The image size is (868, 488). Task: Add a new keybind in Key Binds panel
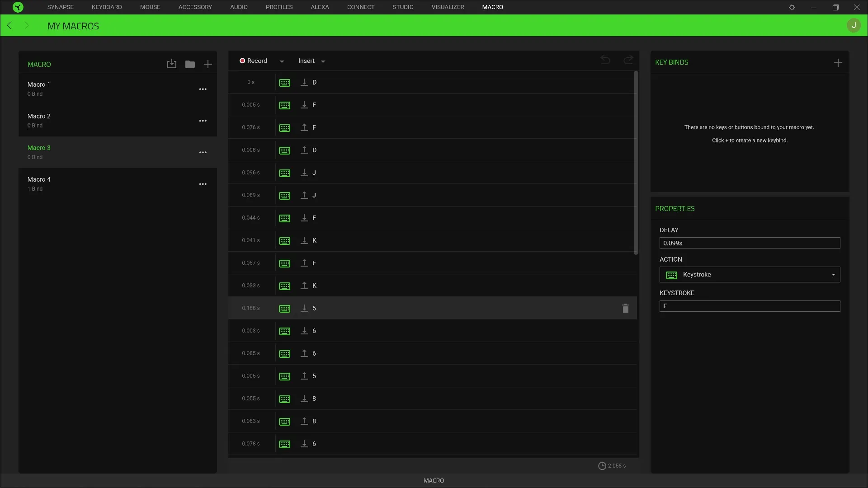click(838, 63)
